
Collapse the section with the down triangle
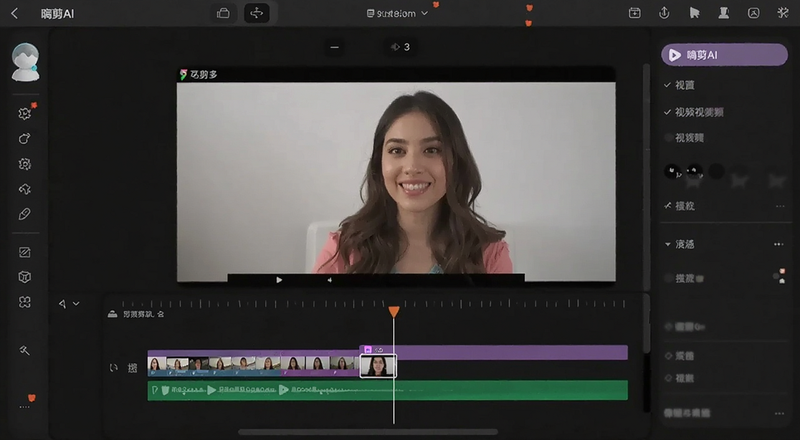tap(668, 245)
